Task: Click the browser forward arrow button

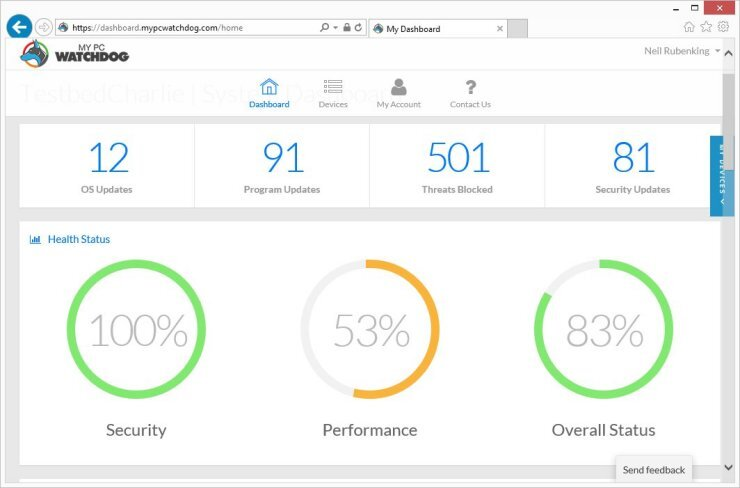Action: pyautogui.click(x=43, y=27)
